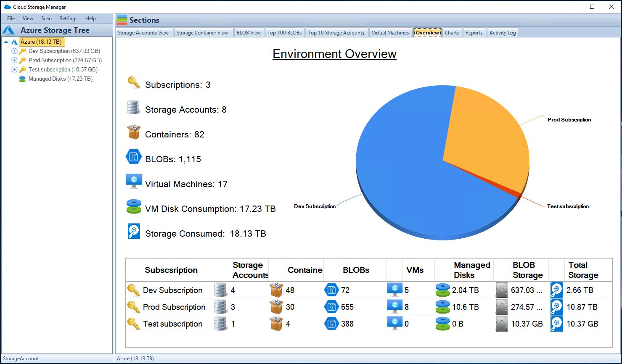The height and width of the screenshot is (364, 622).
Task: Click the Subscriptions key icon in overview
Action: point(134,82)
